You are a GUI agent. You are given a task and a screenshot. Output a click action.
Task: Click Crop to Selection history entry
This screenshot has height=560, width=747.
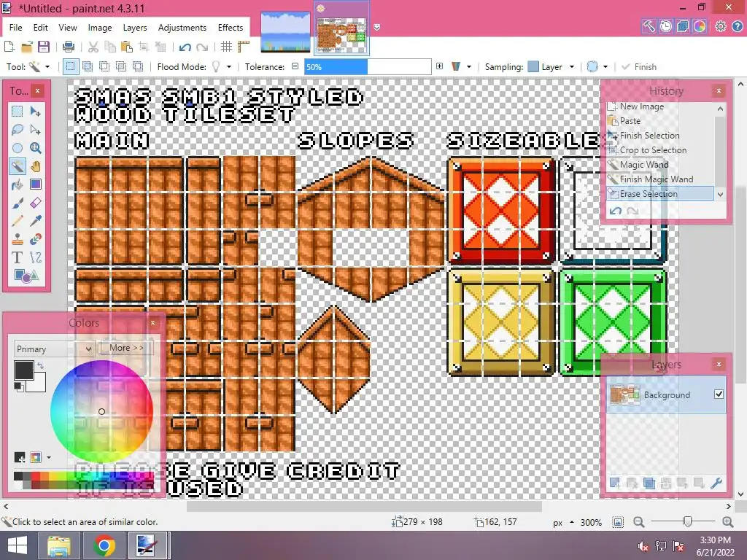(653, 150)
